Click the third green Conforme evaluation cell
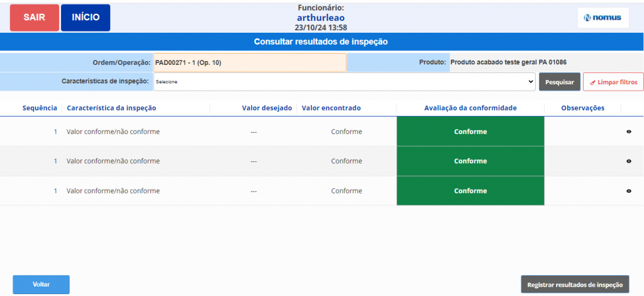 470,191
